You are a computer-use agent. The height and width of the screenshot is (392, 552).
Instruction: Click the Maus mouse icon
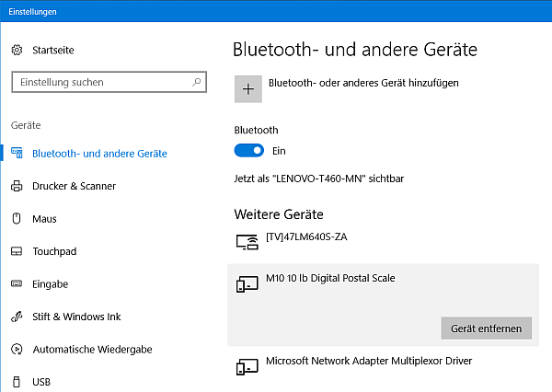tap(17, 219)
